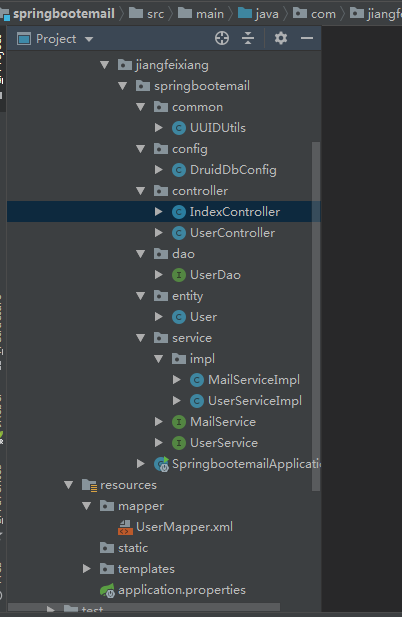Select the dao package label
Image resolution: width=402 pixels, height=617 pixels.
click(183, 254)
